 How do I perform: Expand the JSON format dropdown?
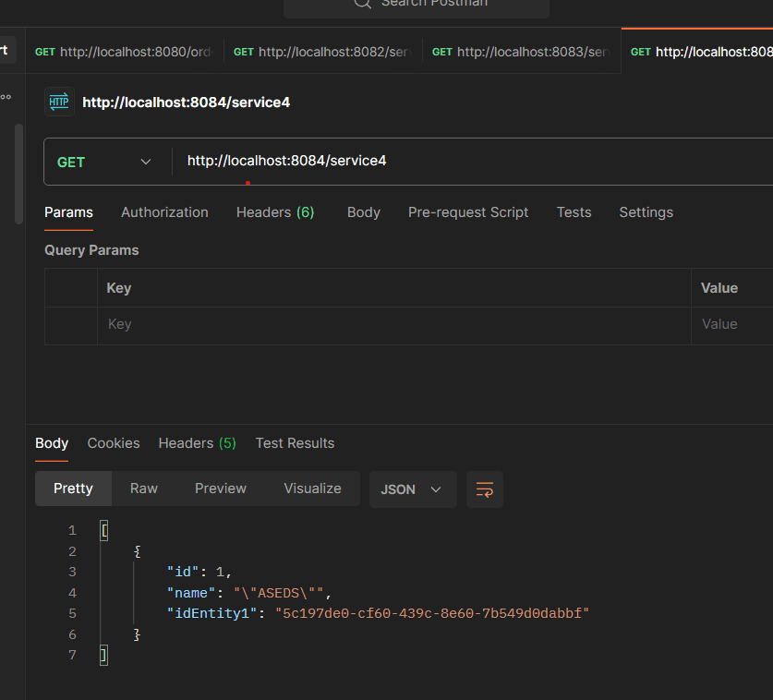point(412,489)
